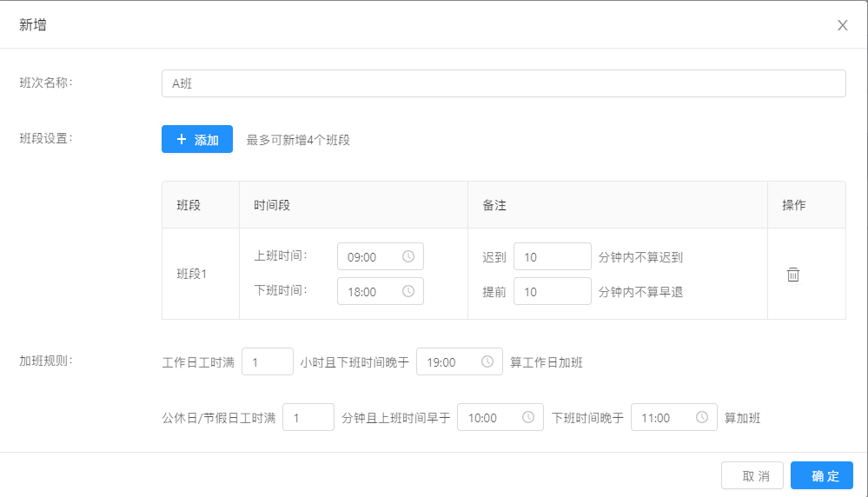Close the 新增 dialog with X icon
Viewport: 868px width, 497px height.
click(842, 25)
